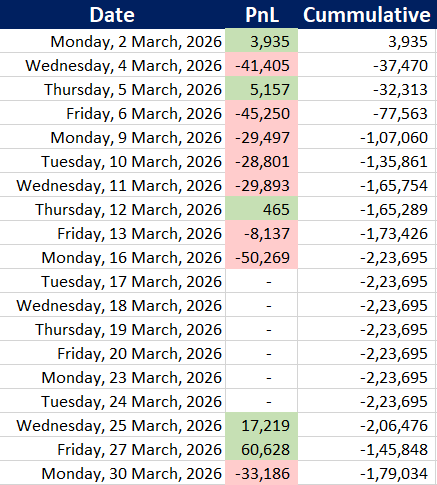Click the Friday, 27 March, 2026 date cell
The width and height of the screenshot is (437, 485).
[113, 449]
